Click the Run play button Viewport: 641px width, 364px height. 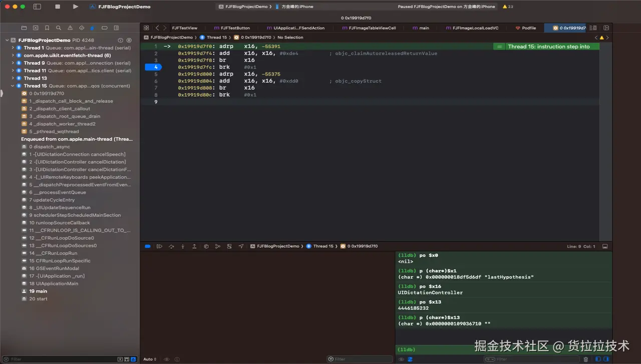[x=75, y=7]
